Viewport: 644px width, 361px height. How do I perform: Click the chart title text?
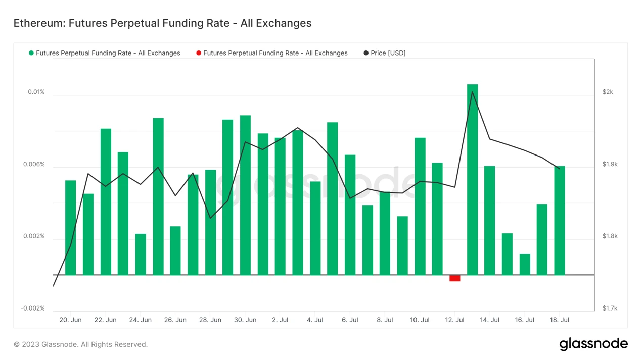[162, 23]
